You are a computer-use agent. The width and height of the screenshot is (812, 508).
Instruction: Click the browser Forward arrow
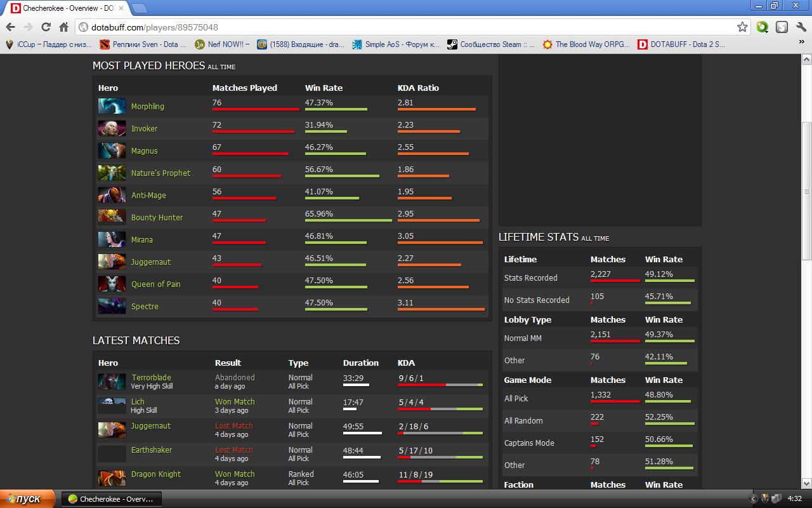coord(28,27)
